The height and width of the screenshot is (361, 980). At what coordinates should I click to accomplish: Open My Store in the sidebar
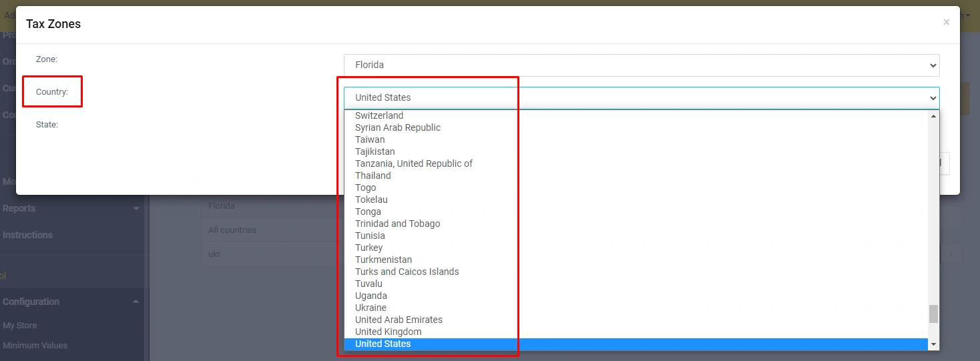(x=20, y=326)
